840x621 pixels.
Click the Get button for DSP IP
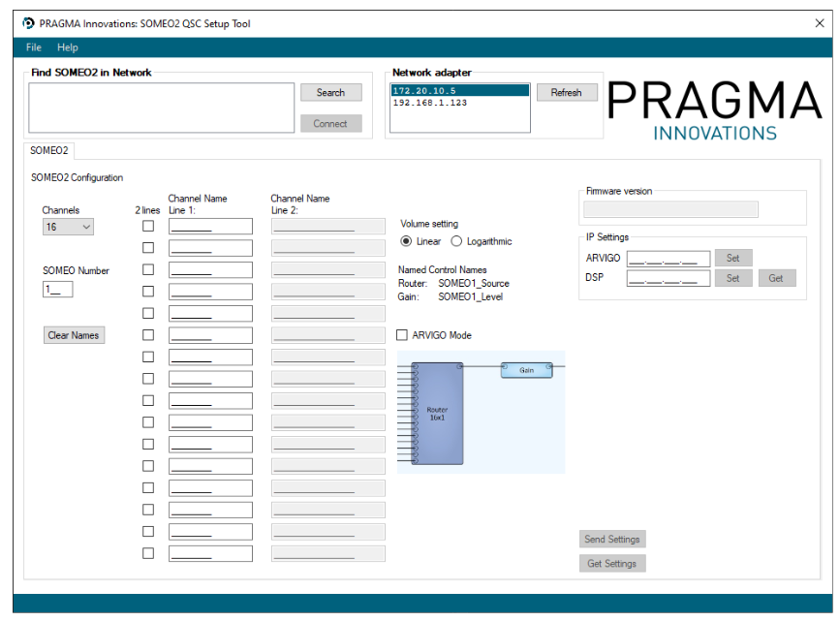click(777, 278)
